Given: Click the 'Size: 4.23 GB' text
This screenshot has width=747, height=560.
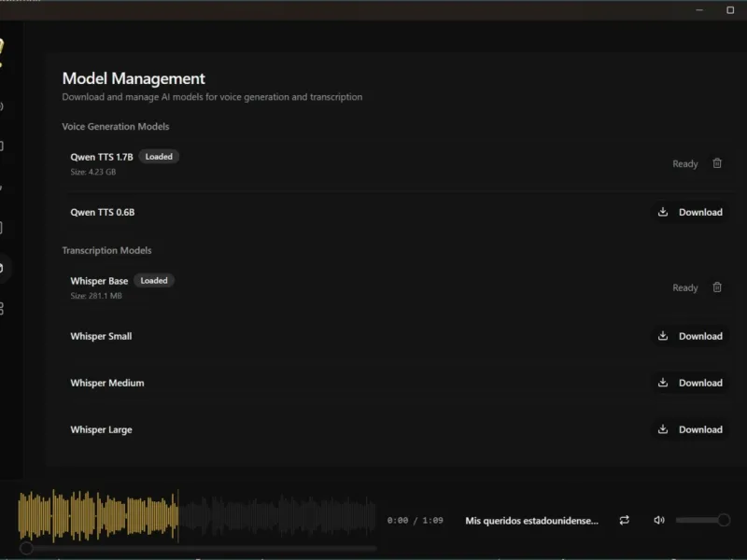Looking at the screenshot, I should pyautogui.click(x=92, y=172).
